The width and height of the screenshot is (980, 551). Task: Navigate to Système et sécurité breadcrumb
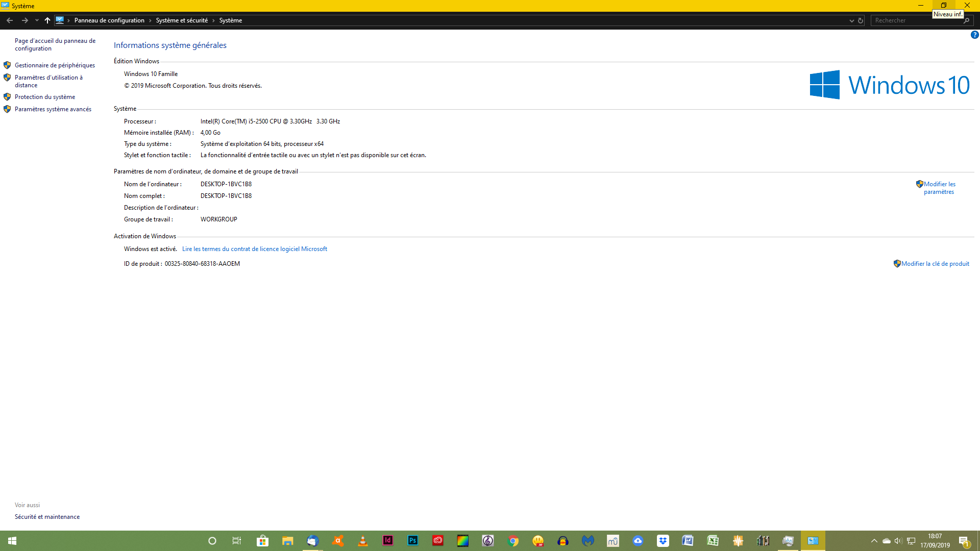(182, 20)
